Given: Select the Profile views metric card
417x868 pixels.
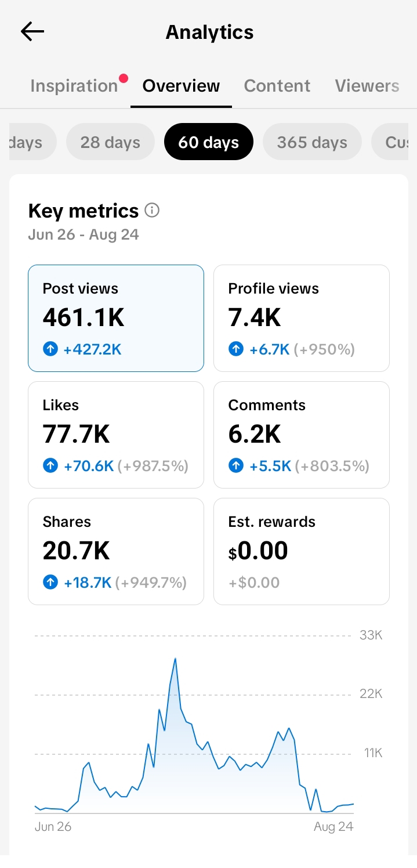Looking at the screenshot, I should (302, 319).
